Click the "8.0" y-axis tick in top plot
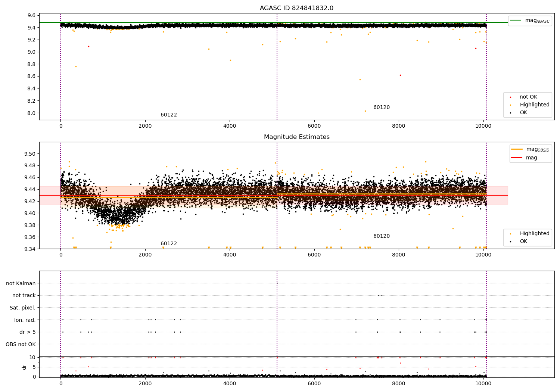Screen dimensions: 560x392 [31, 113]
